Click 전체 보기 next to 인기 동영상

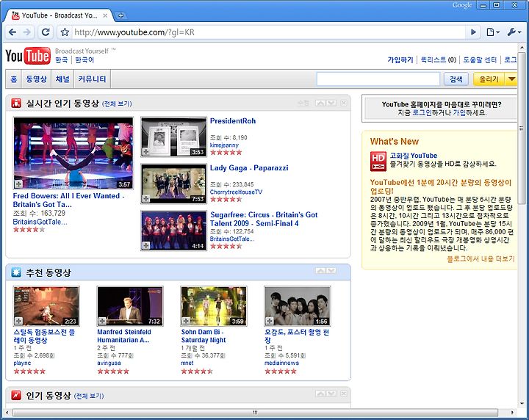[x=89, y=396]
